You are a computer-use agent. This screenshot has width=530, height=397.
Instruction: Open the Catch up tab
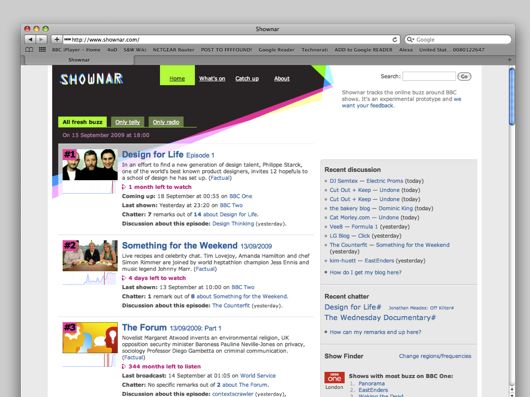247,78
